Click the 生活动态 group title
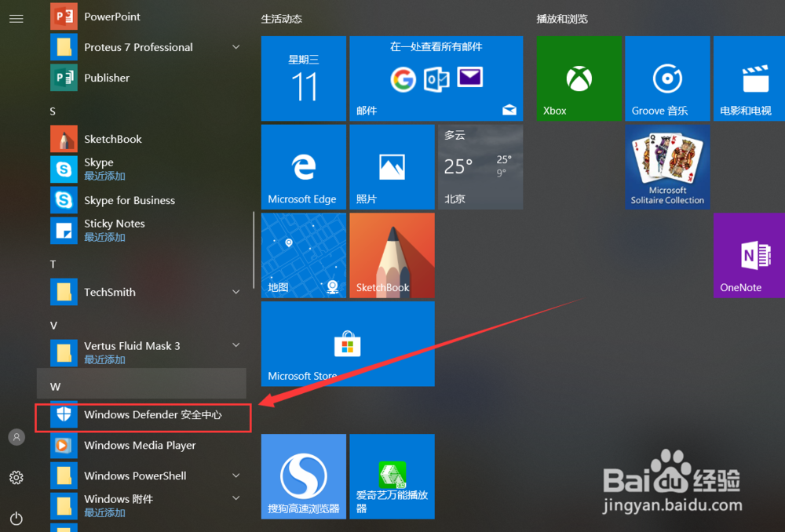This screenshot has width=785, height=532. 281,19
